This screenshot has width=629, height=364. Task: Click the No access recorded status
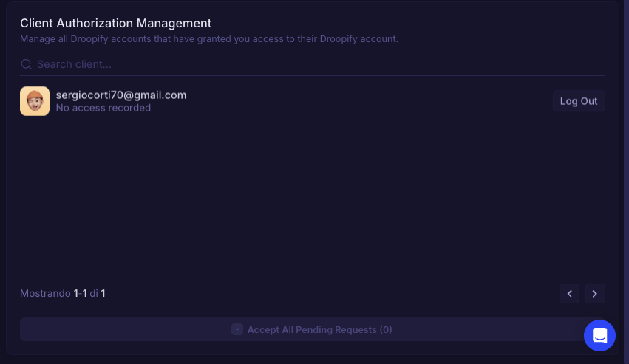(x=103, y=108)
